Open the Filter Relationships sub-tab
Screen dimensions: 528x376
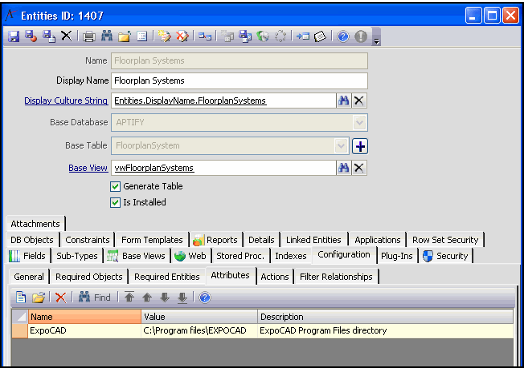(336, 277)
